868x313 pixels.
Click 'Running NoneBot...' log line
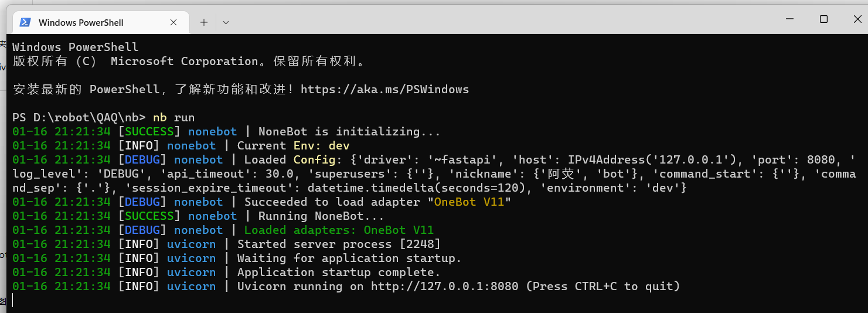coord(321,216)
